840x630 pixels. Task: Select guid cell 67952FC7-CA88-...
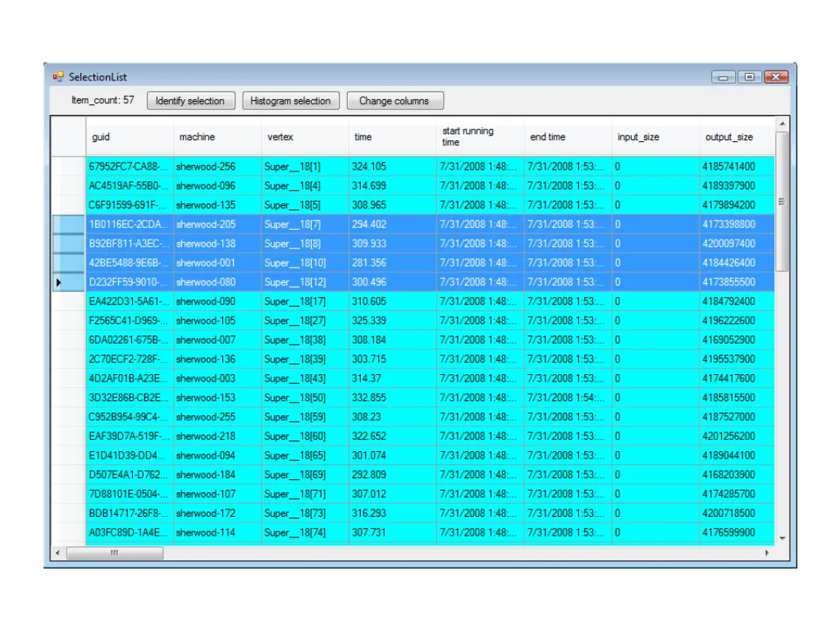(130, 167)
